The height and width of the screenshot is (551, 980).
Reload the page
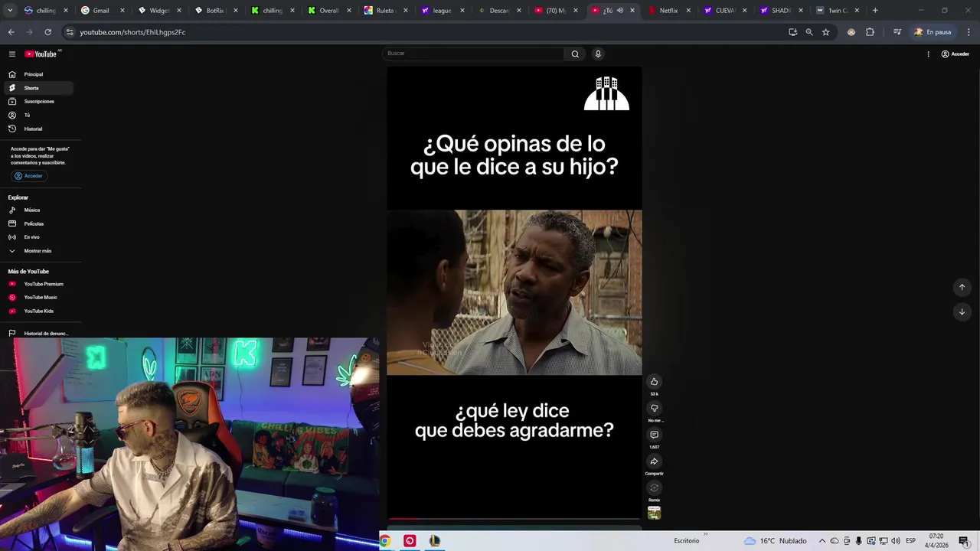click(47, 32)
